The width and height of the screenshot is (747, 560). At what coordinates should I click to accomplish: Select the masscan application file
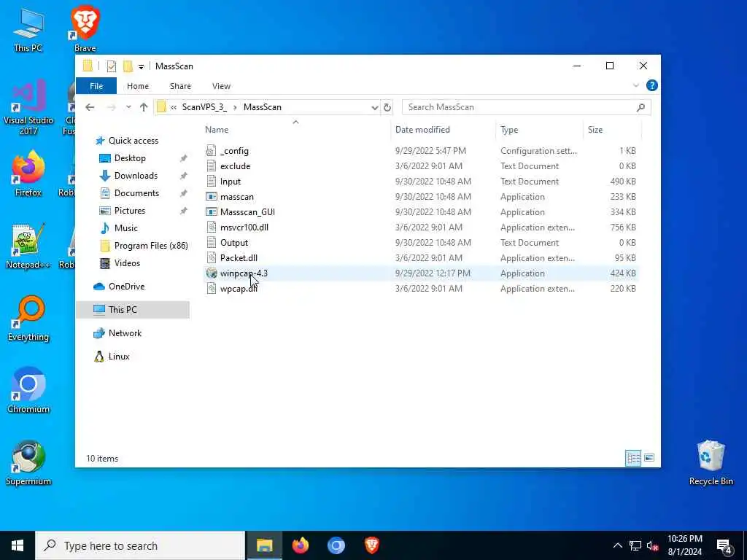(237, 197)
